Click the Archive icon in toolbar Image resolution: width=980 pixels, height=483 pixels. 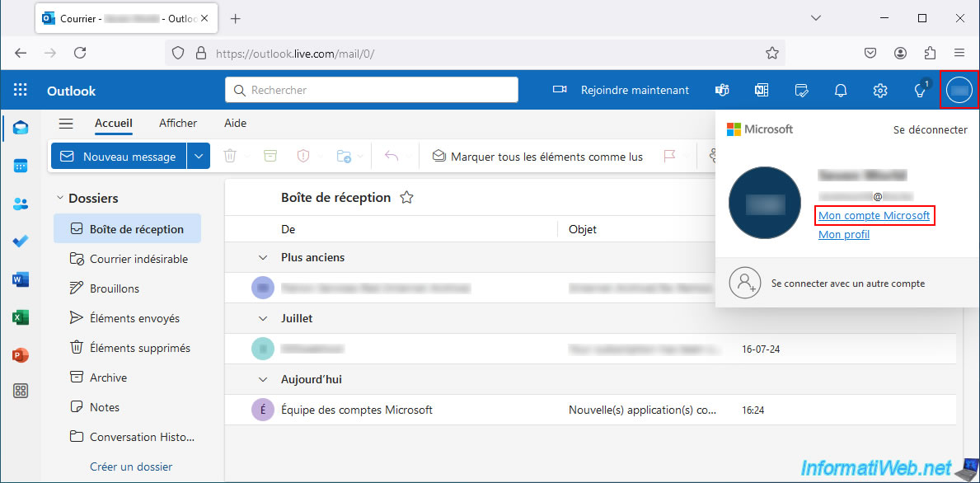pyautogui.click(x=270, y=157)
